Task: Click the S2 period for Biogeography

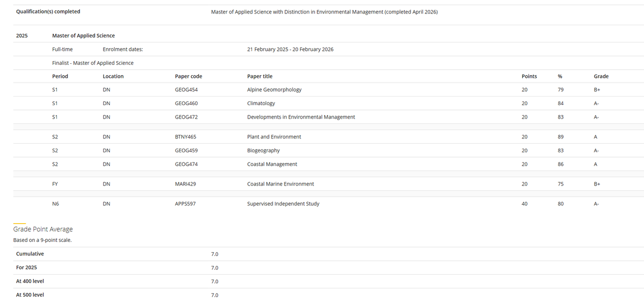Action: (x=55, y=151)
